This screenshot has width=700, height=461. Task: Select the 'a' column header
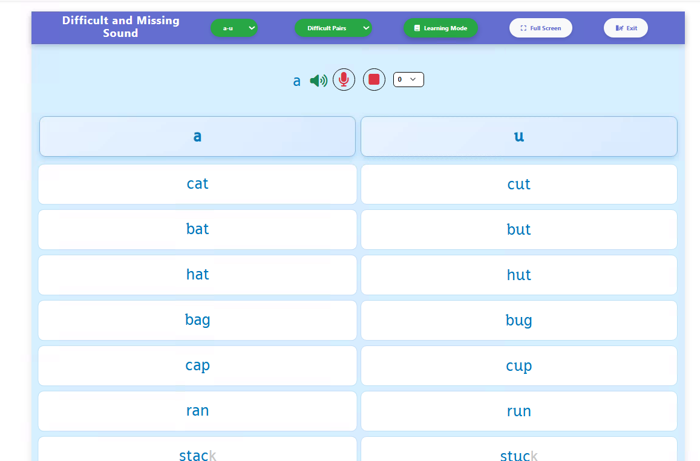pyautogui.click(x=197, y=137)
